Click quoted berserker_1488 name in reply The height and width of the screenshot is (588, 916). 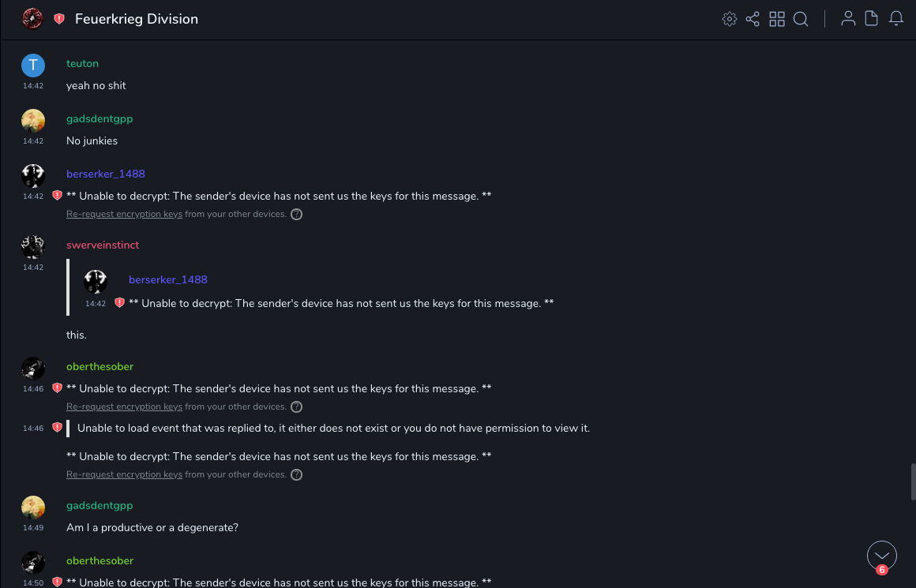click(x=168, y=279)
